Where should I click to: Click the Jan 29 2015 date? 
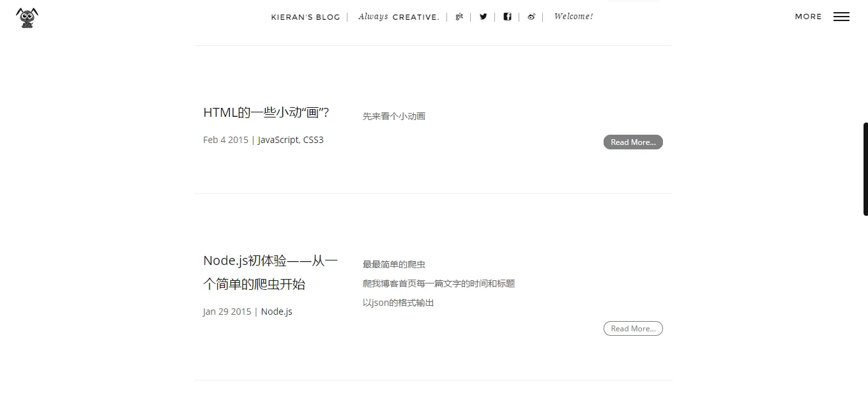[x=227, y=312]
